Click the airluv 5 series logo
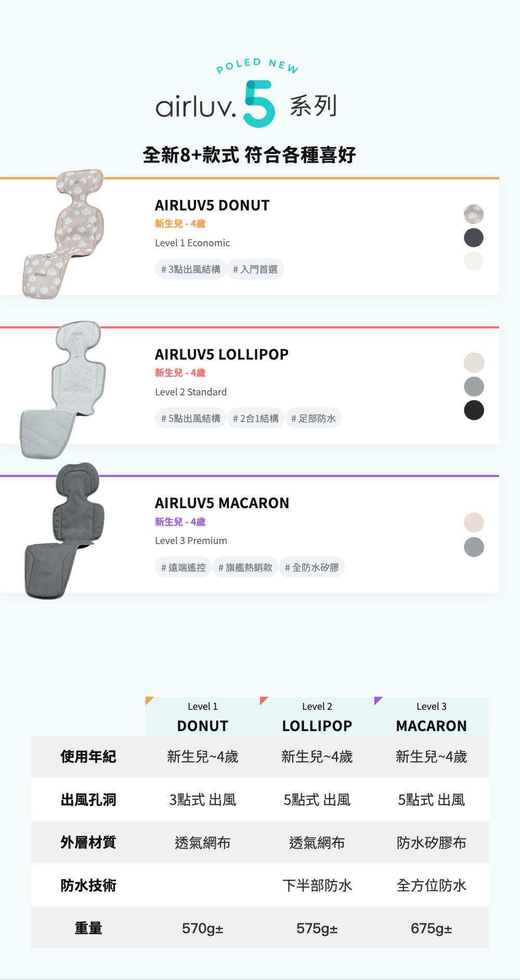The image size is (520, 980). [x=247, y=95]
